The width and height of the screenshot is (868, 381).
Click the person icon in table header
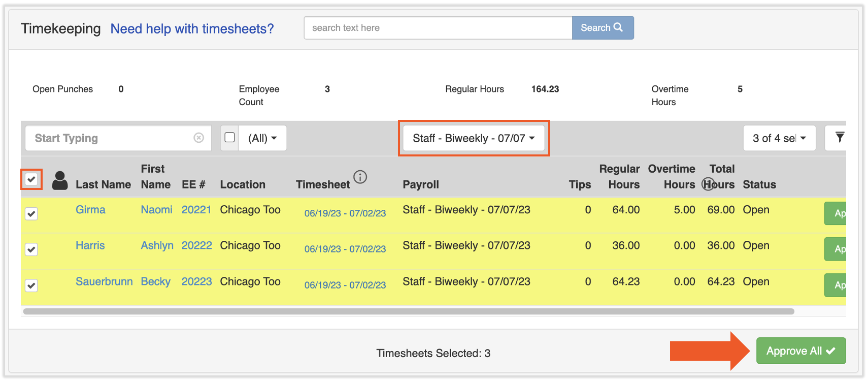click(x=60, y=180)
